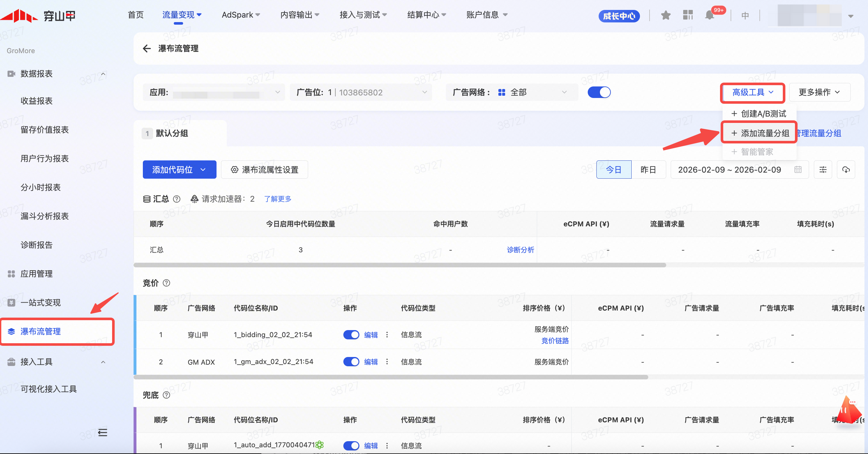
Task: Select 添加流量分组 menu entry
Action: [760, 134]
